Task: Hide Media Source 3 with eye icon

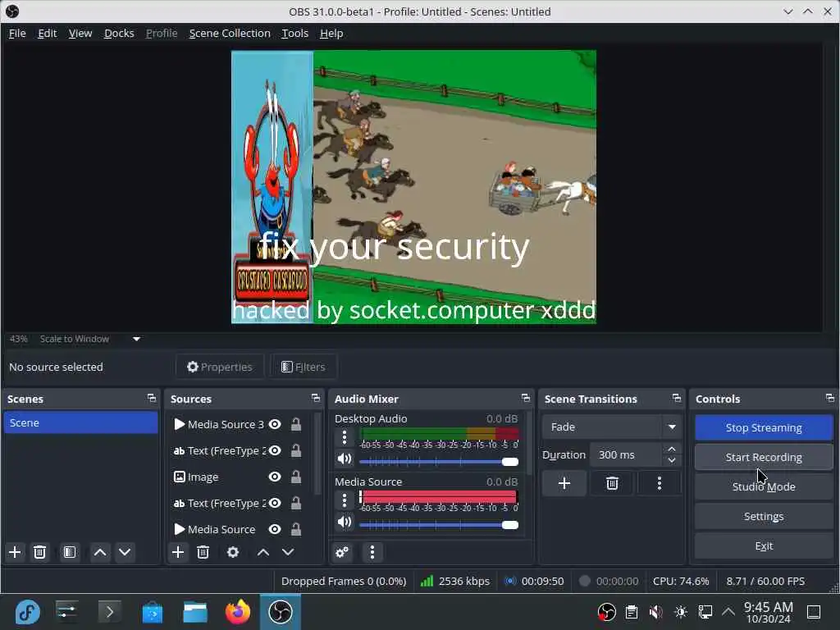Action: pyautogui.click(x=275, y=424)
